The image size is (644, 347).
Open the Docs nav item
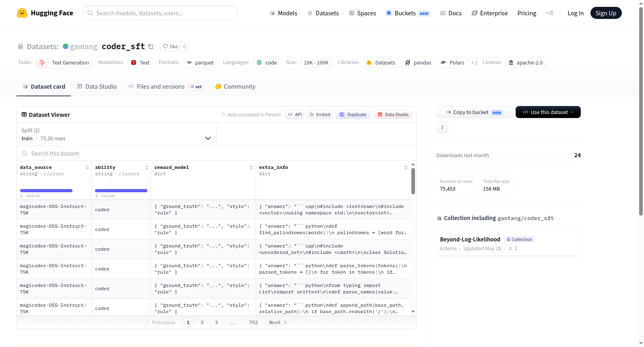tap(450, 13)
